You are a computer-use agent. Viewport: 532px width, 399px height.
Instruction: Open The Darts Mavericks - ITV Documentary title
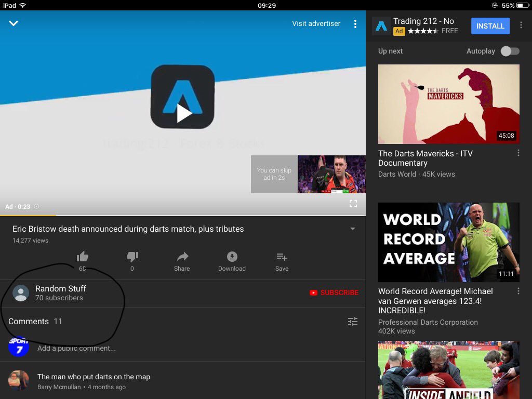(x=425, y=158)
